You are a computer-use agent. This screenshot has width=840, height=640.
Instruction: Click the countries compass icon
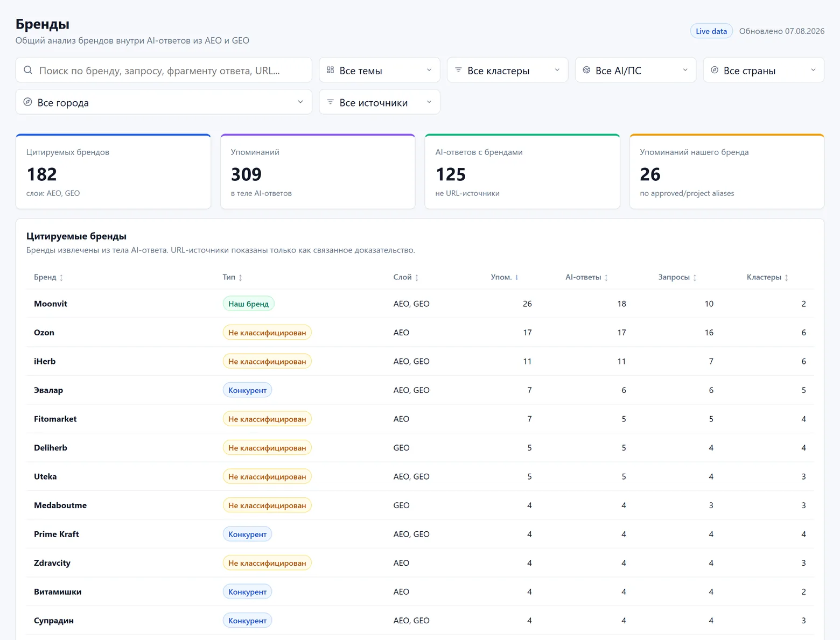[715, 70]
